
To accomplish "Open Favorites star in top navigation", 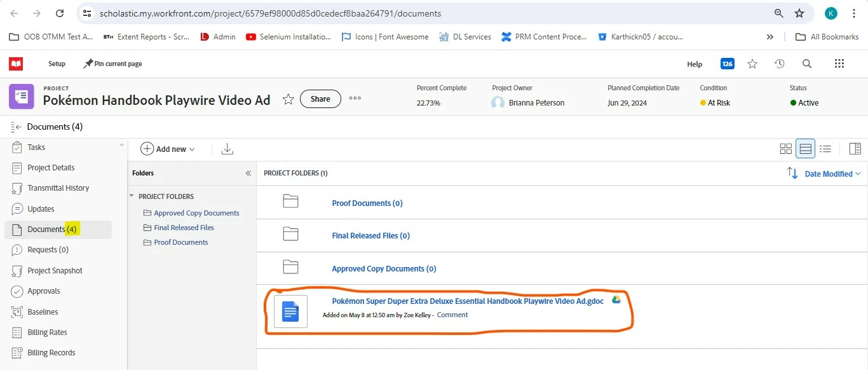I will [752, 64].
